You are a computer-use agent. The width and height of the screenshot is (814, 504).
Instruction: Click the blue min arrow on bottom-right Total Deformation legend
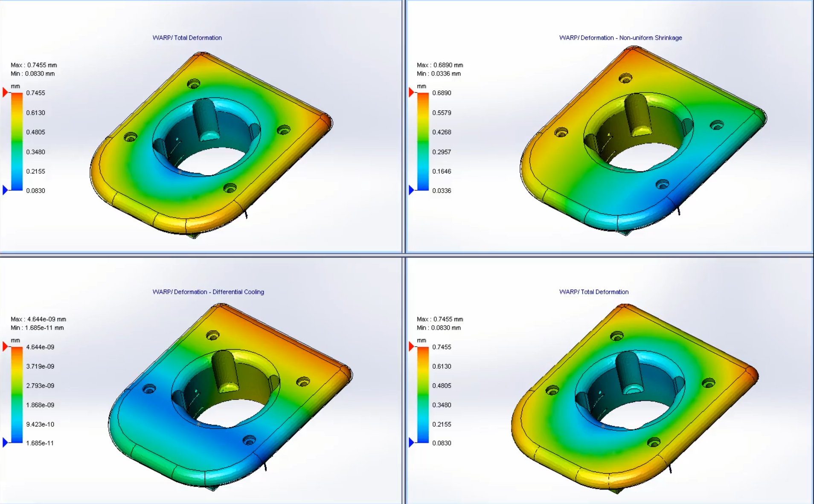coord(411,443)
